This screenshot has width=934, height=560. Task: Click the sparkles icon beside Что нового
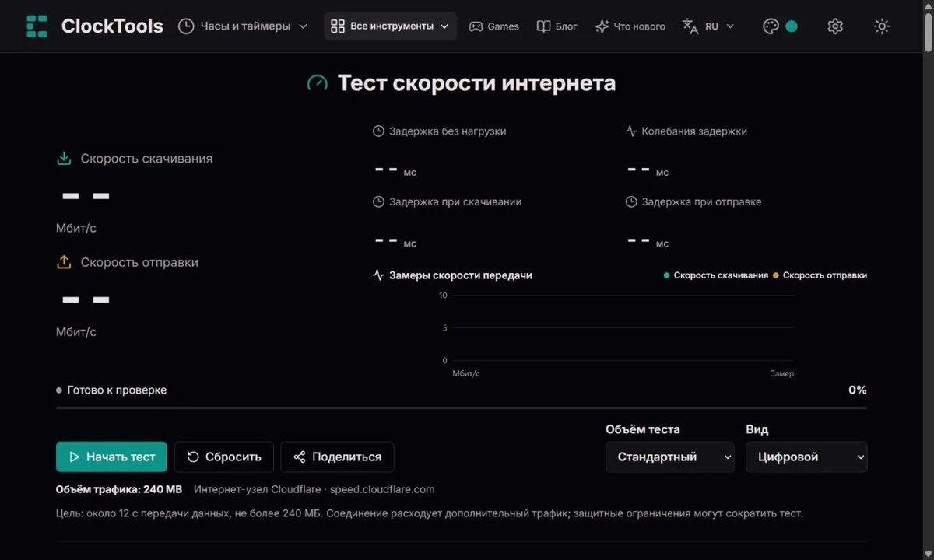(x=602, y=26)
